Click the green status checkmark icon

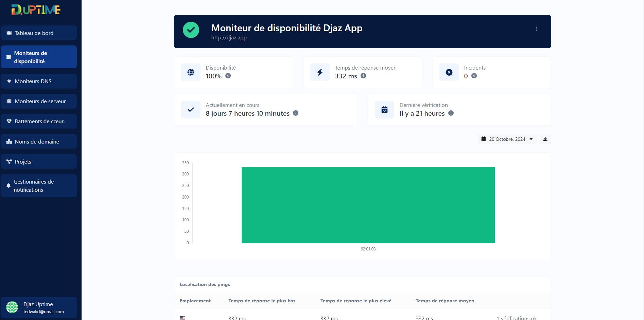[x=191, y=30]
